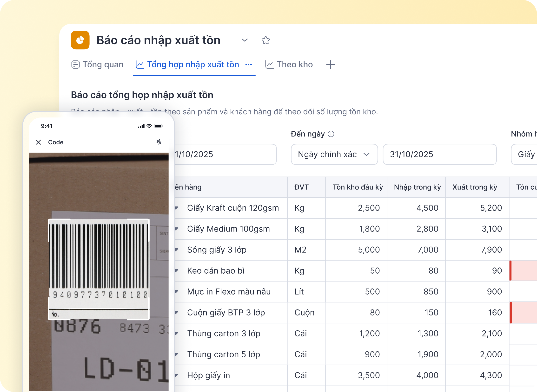This screenshot has height=392, width=537.
Task: Star this report as favorite
Action: (x=265, y=40)
